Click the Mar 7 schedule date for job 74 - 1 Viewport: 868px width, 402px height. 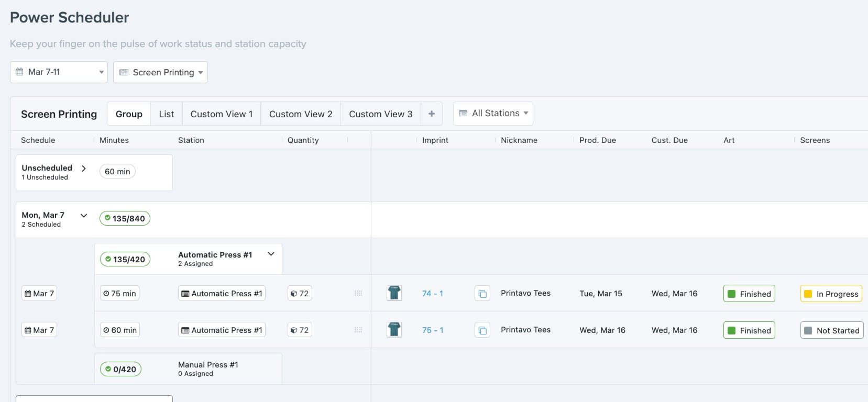(39, 294)
